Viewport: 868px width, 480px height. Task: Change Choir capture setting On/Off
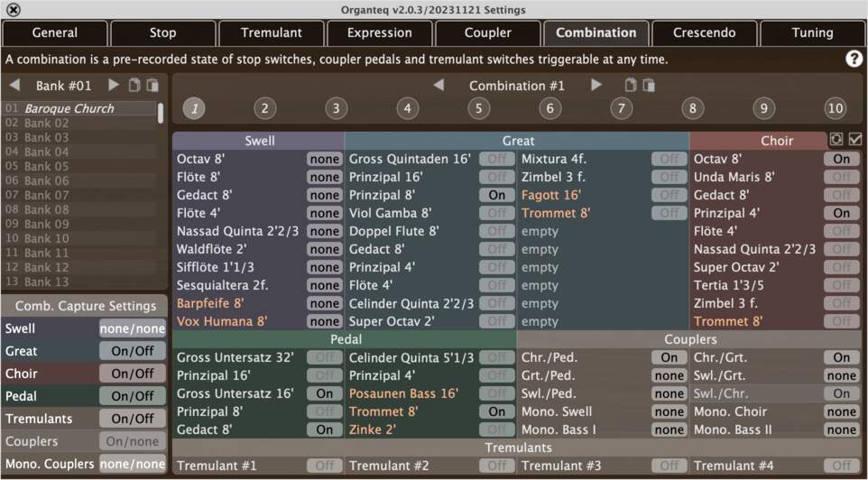point(133,374)
